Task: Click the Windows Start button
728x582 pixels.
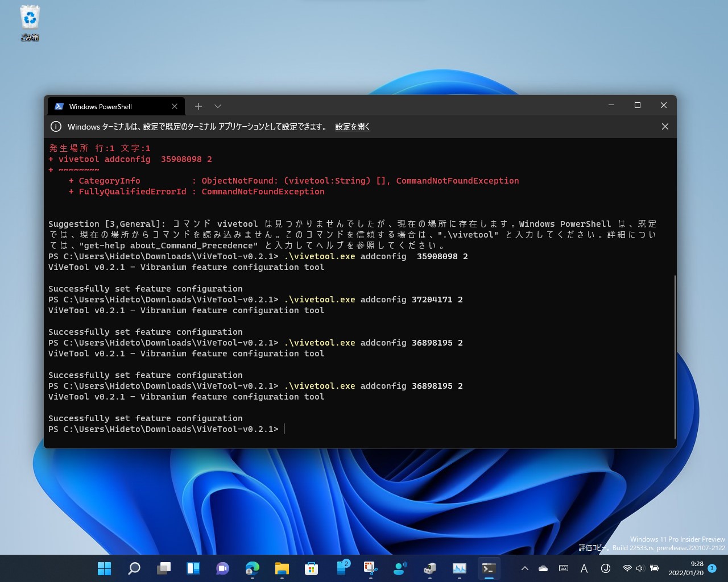Action: [105, 568]
